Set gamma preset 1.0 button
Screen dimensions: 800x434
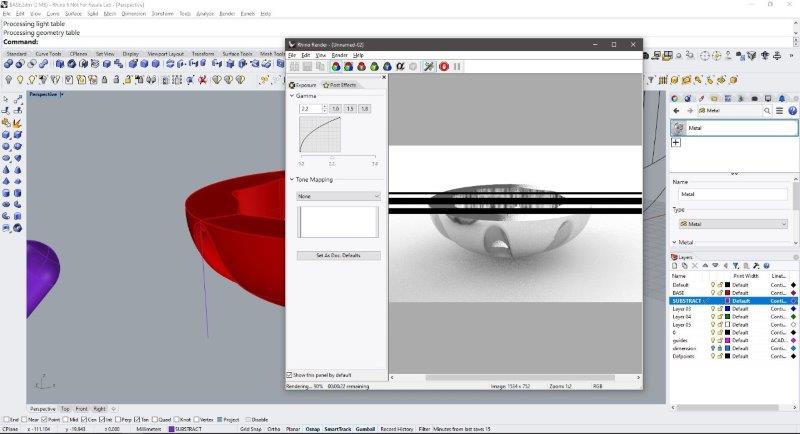coord(335,109)
